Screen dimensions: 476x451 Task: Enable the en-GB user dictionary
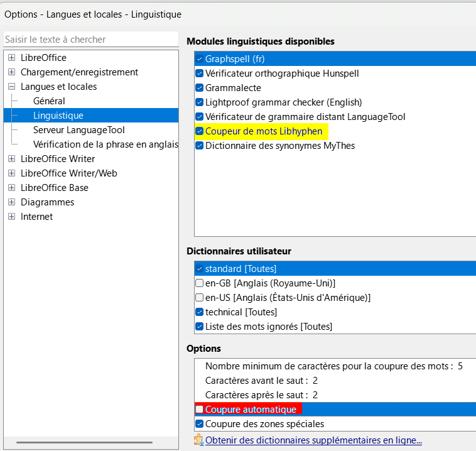pyautogui.click(x=200, y=283)
